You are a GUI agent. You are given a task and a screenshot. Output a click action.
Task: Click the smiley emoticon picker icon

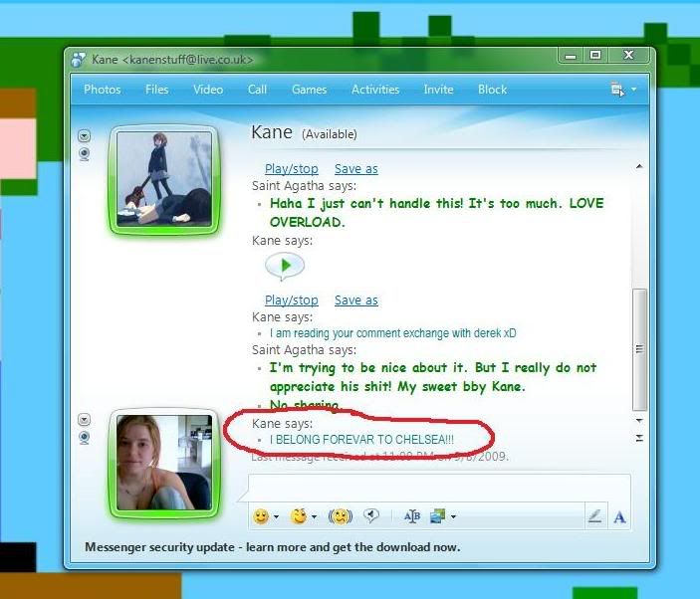(261, 516)
